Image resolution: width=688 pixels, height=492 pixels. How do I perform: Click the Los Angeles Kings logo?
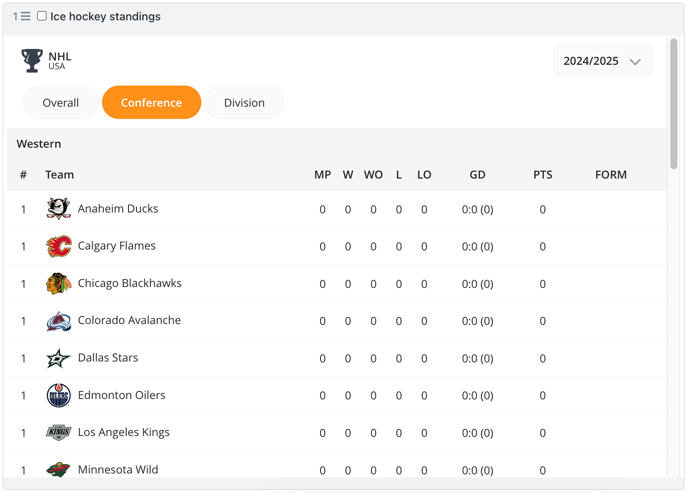pos(58,432)
